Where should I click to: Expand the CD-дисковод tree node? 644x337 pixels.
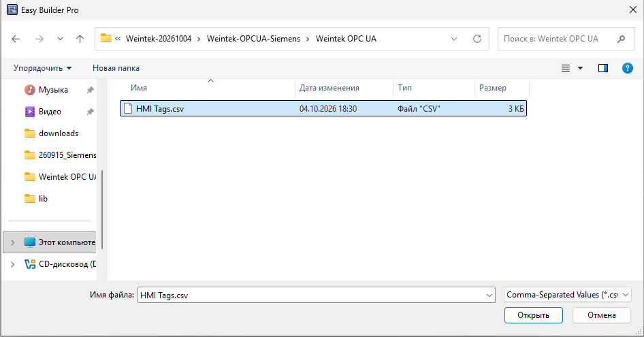13,264
